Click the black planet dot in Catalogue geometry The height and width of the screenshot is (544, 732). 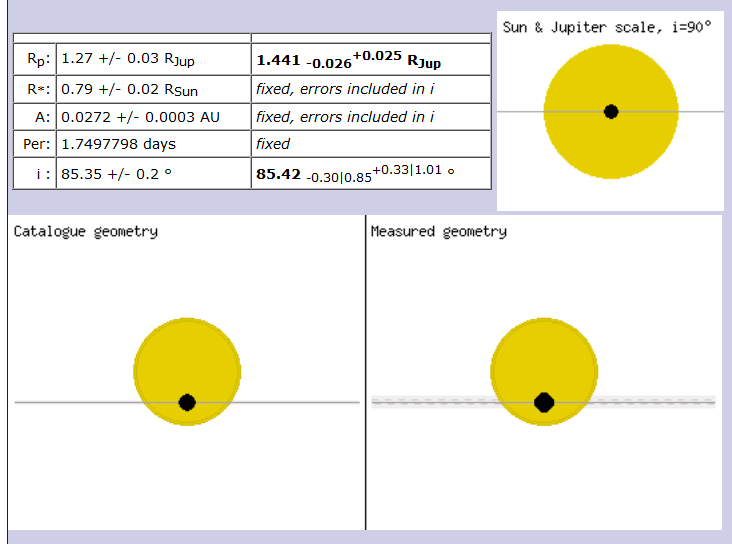(187, 402)
